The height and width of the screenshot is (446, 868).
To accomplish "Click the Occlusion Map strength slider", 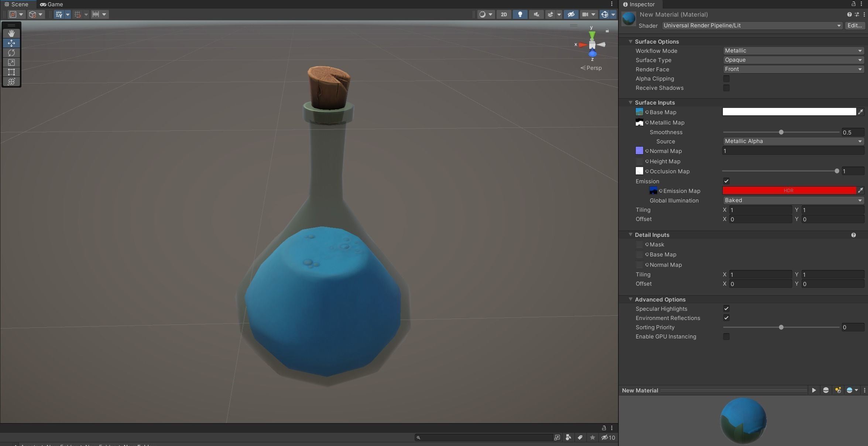I will 781,171.
